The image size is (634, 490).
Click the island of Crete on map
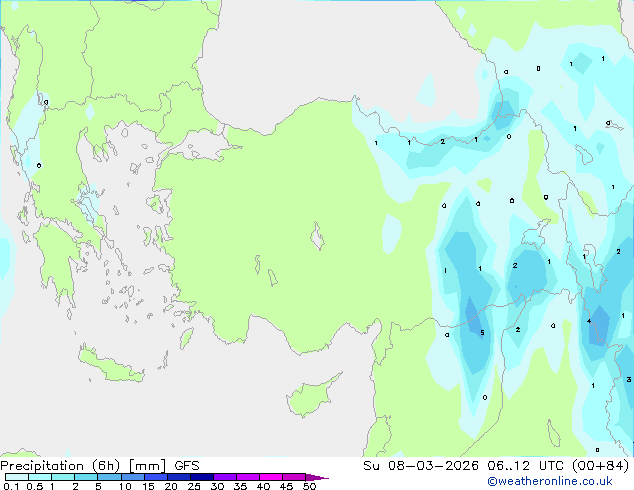110,365
